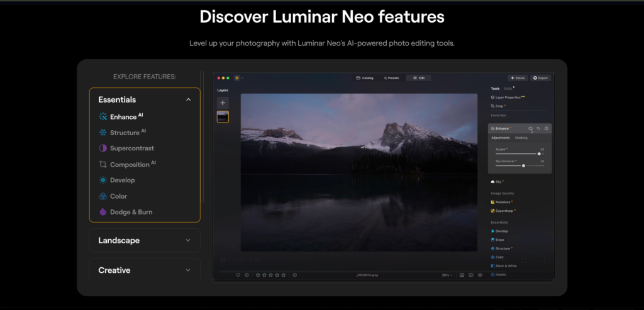The height and width of the screenshot is (310, 644).
Task: Switch to the Edit tab
Action: pos(418,78)
